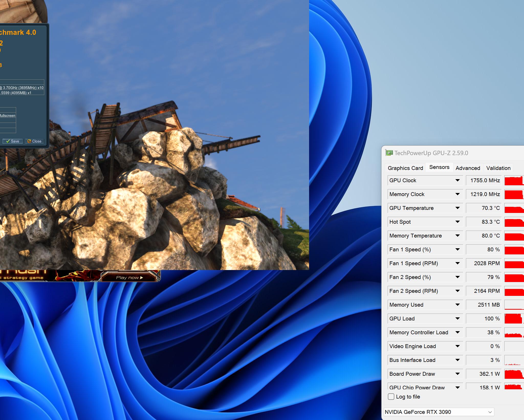The height and width of the screenshot is (420, 524).
Task: Click the Bus Interface Load history graph
Action: (514, 360)
